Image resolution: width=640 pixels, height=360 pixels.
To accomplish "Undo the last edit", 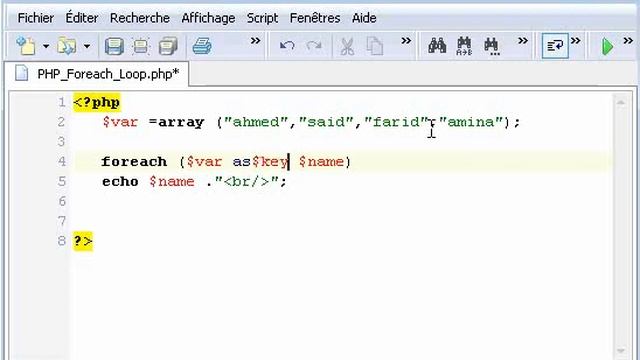I will pos(287,46).
